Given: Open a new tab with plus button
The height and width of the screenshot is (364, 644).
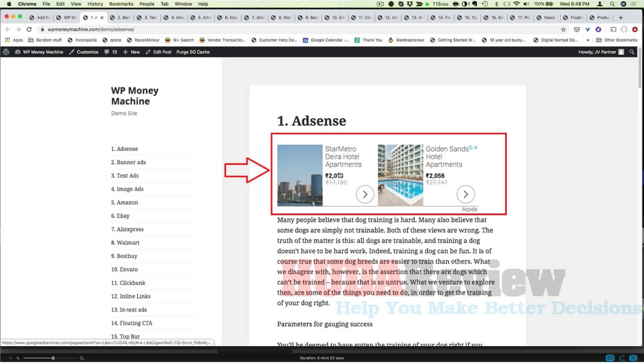Looking at the screenshot, I should 621,18.
